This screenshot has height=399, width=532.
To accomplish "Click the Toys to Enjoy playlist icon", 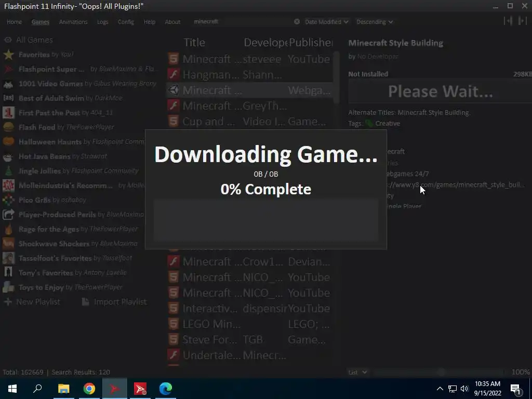I will pyautogui.click(x=8, y=287).
